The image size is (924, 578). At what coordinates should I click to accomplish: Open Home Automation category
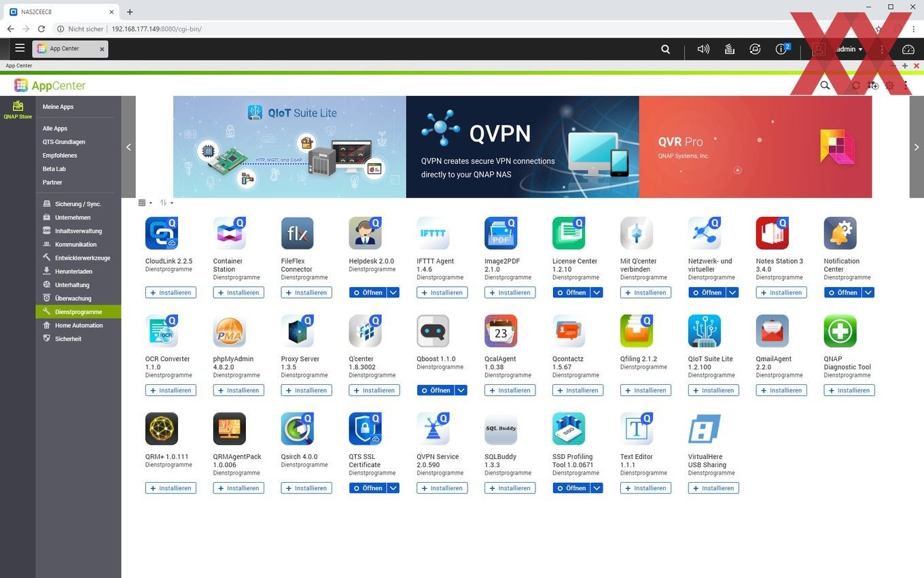[78, 325]
